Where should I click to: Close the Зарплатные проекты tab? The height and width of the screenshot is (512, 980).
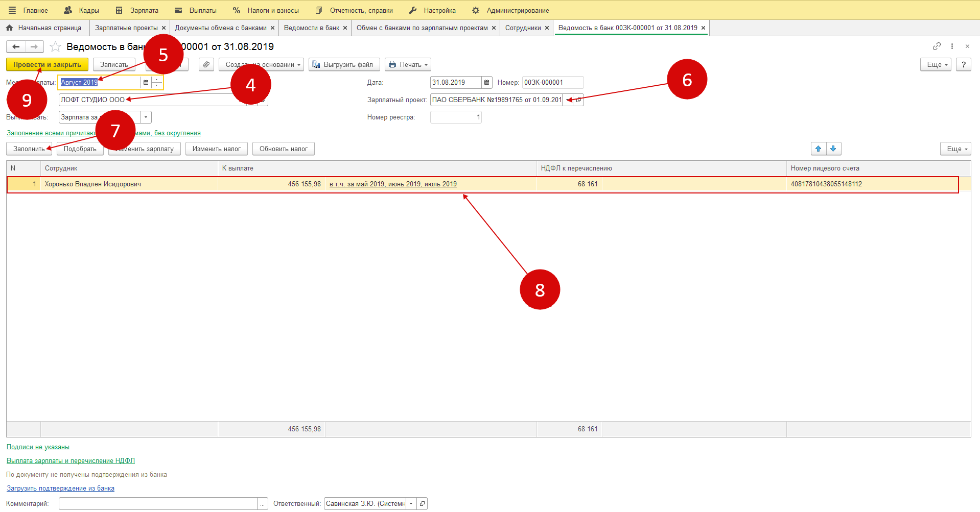pyautogui.click(x=164, y=28)
